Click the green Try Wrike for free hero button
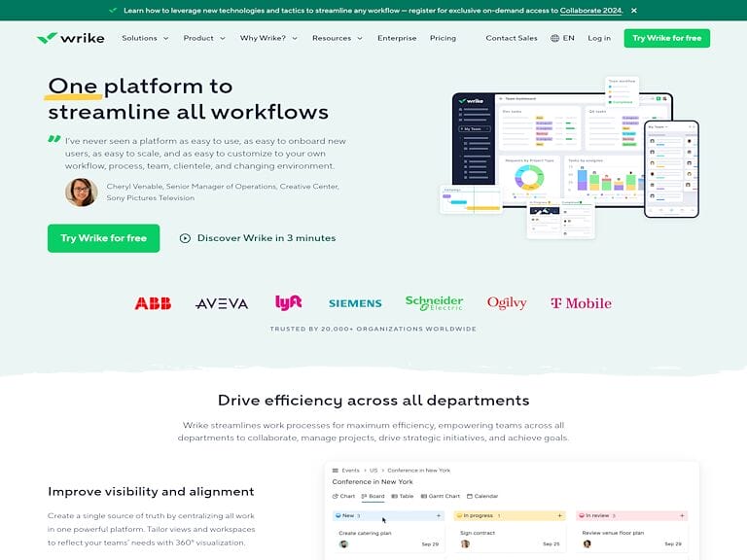This screenshot has height=560, width=747. coord(103,238)
